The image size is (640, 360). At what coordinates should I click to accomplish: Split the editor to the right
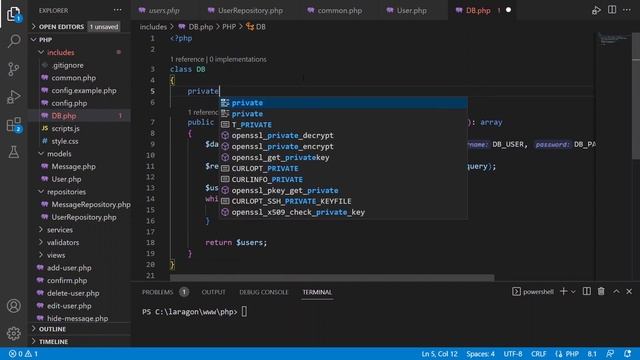click(x=611, y=10)
